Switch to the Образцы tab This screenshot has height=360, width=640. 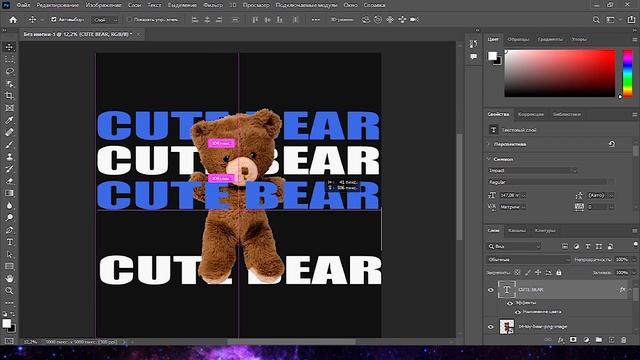pyautogui.click(x=518, y=40)
